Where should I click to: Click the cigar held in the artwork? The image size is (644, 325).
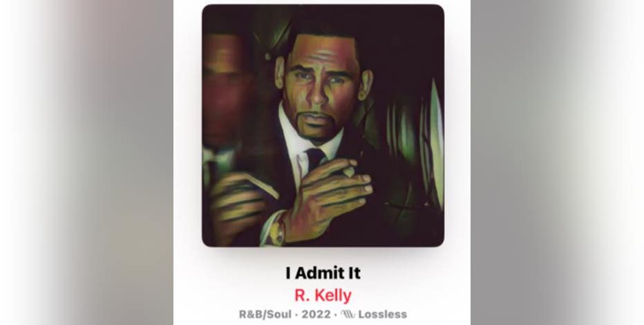point(350,169)
